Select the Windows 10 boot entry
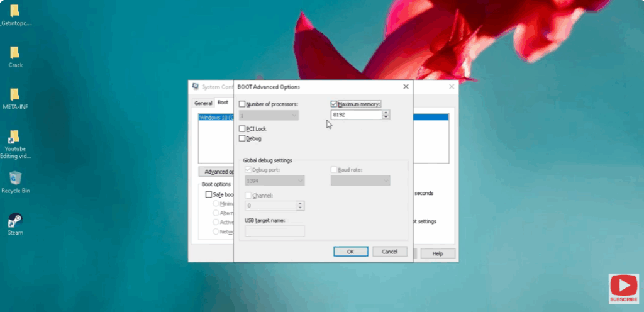This screenshot has height=312, width=644. pos(216,118)
